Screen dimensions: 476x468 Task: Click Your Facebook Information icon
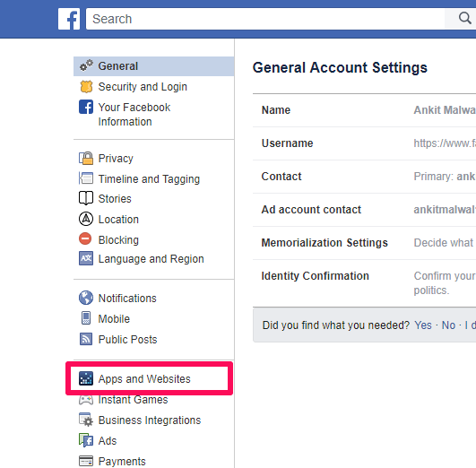pos(86,107)
